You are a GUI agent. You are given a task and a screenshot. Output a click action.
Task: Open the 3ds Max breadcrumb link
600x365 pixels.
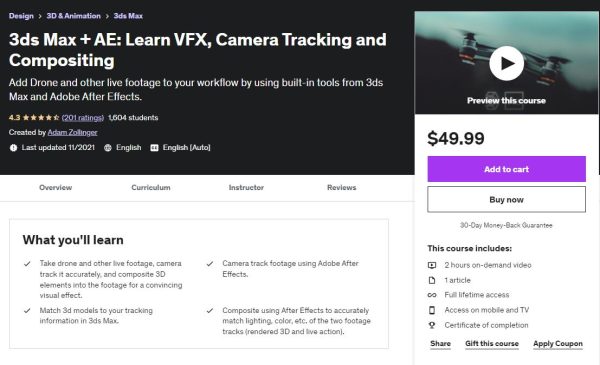(x=128, y=16)
